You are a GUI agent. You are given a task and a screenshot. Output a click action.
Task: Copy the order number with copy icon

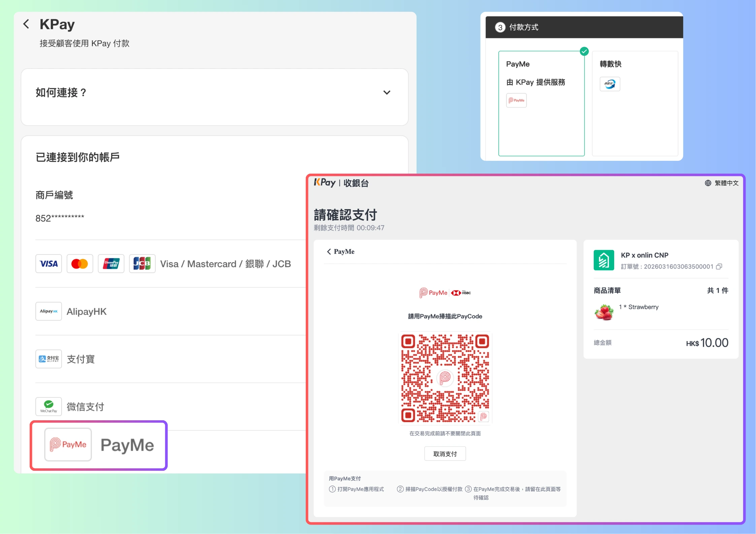coord(719,266)
